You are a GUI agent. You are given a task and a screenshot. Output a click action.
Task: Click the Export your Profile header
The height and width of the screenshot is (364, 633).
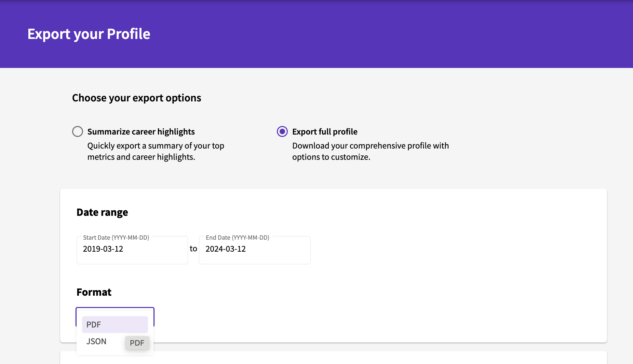click(89, 33)
